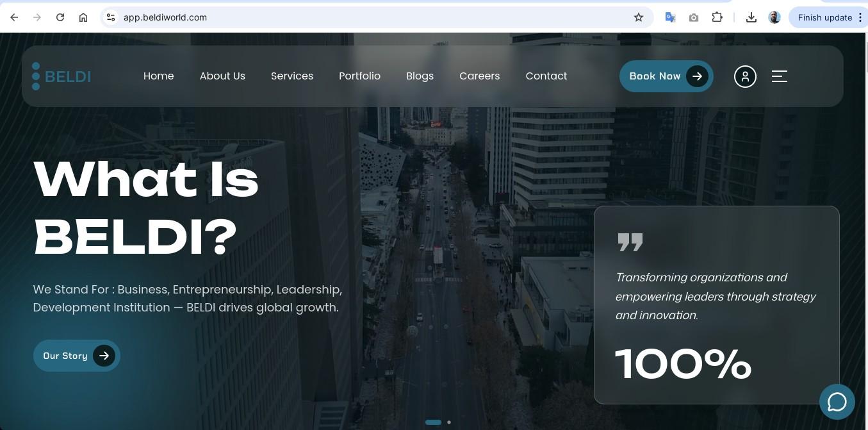Viewport: 868px width, 430px height.
Task: Open the hamburger menu in navbar
Action: point(779,76)
